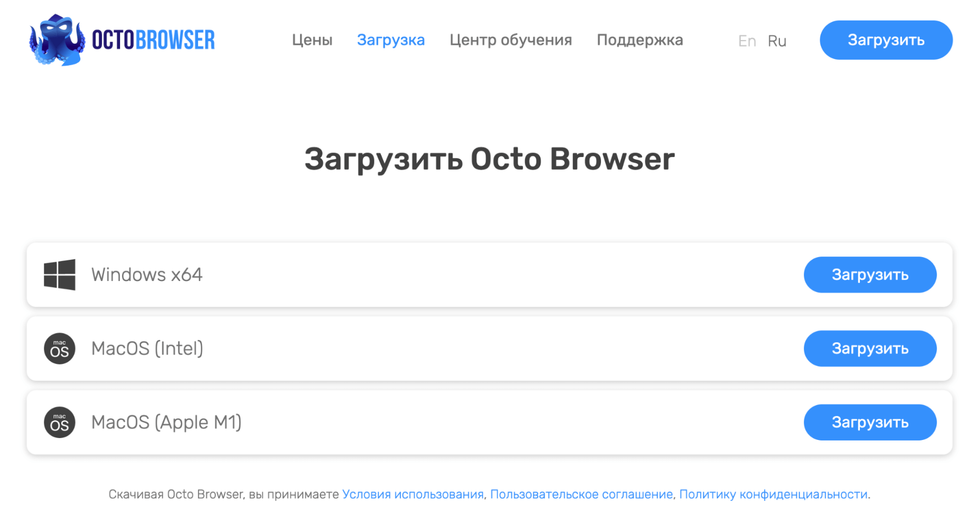
Task: Open the Политику конфиденциальности link
Action: tap(773, 494)
